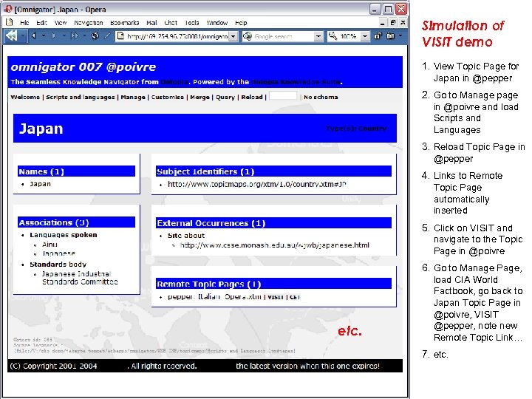The width and height of the screenshot is (532, 399).
Task: Click the VISIT link for pepper
Action: (275, 297)
